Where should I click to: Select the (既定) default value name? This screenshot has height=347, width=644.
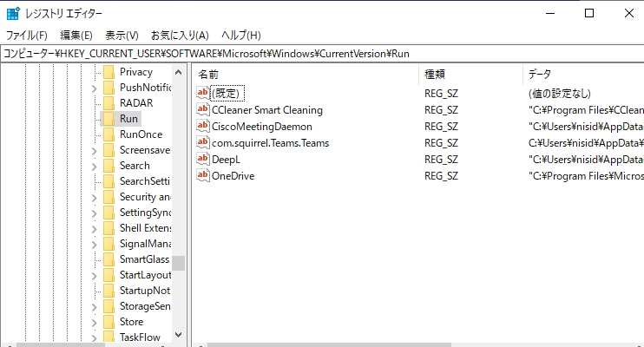(227, 93)
